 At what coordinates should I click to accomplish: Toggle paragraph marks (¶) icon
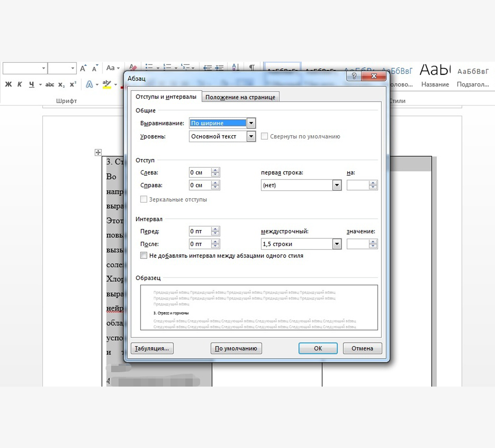(252, 67)
